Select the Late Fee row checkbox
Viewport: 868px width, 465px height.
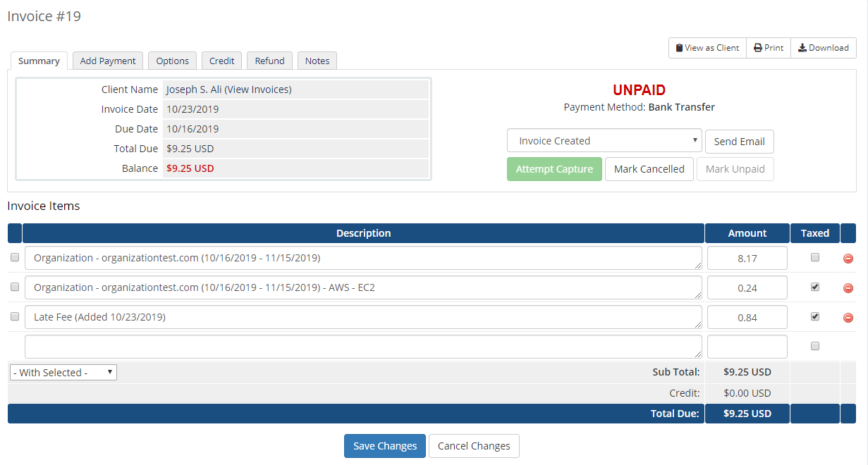pos(15,317)
